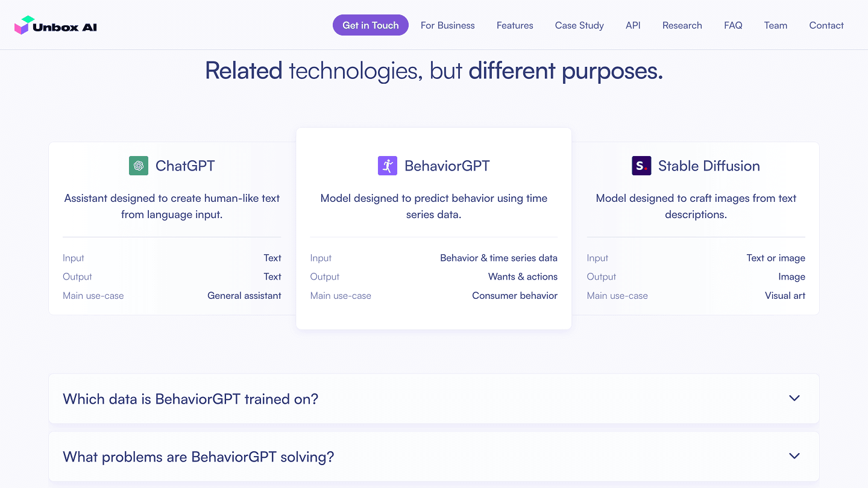Click the Get in Touch button

click(x=371, y=25)
